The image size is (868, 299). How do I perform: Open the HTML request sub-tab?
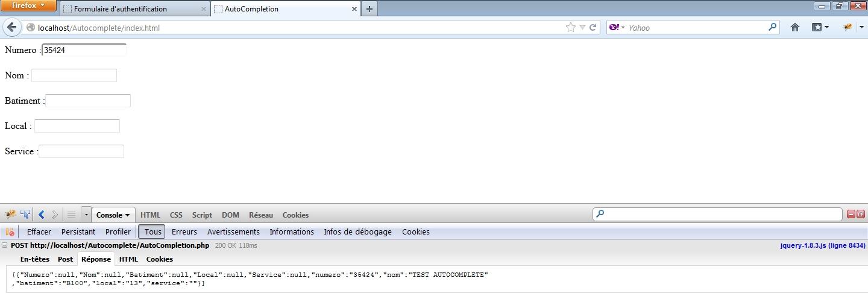pyautogui.click(x=128, y=259)
